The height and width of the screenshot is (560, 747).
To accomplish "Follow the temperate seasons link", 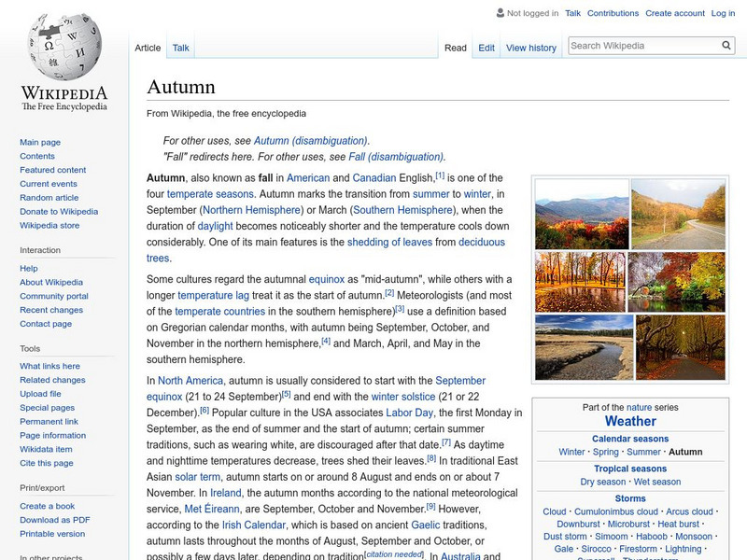I will click(210, 194).
